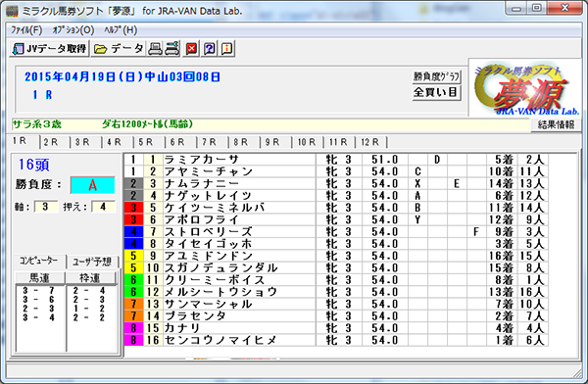Click the 全買い目 button
The image size is (588, 384).
point(436,92)
